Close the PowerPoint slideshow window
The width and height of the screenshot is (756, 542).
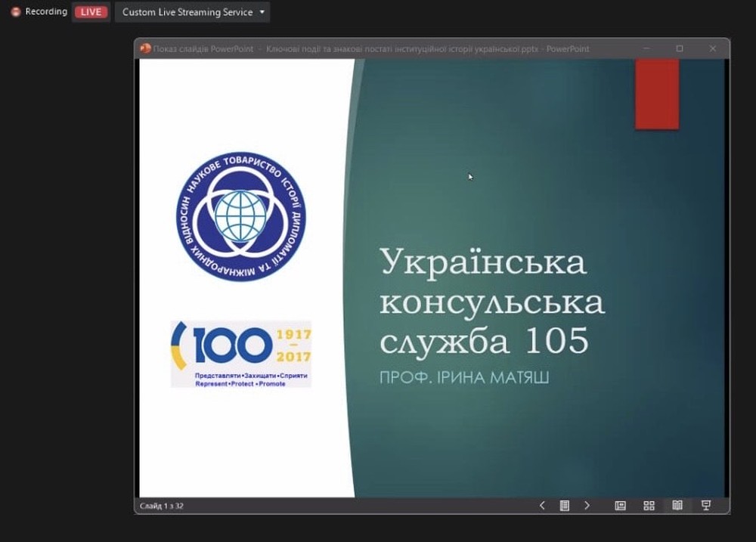[712, 48]
